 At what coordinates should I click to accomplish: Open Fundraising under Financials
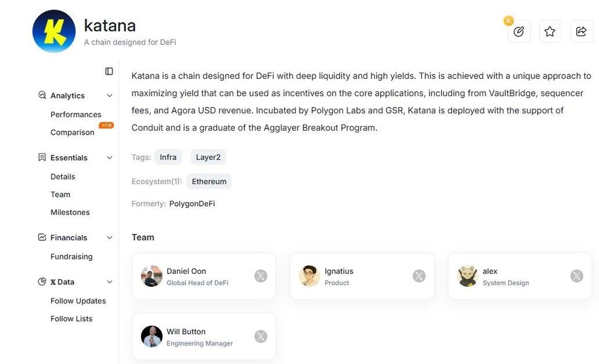(71, 257)
